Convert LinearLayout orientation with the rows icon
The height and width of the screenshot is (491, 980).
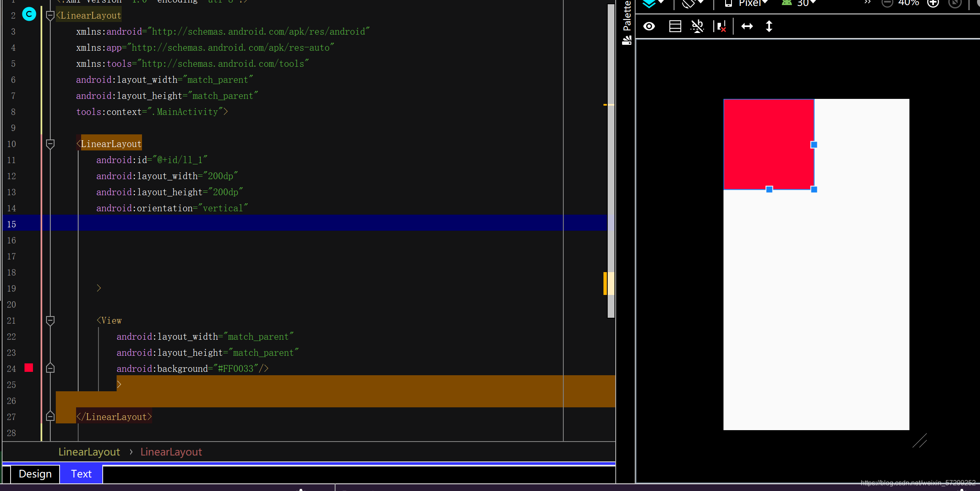coord(675,27)
